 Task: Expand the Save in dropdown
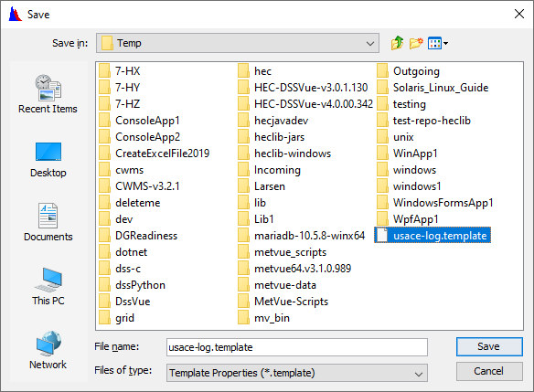[x=238, y=43]
